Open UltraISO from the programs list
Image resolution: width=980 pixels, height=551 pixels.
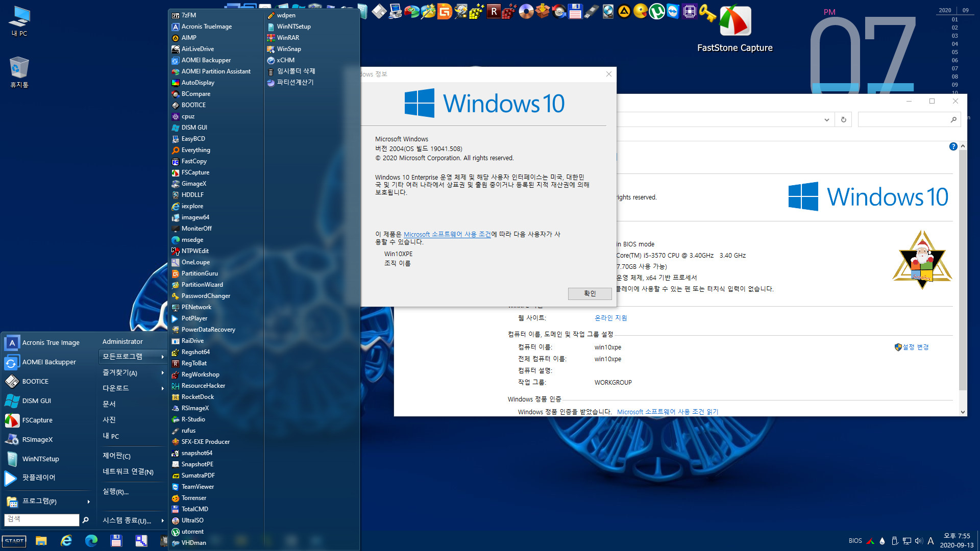pyautogui.click(x=216, y=520)
